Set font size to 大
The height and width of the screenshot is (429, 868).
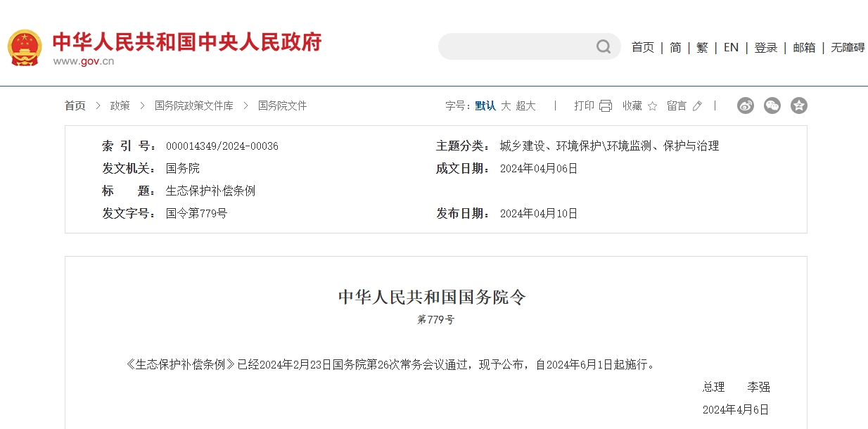click(506, 105)
